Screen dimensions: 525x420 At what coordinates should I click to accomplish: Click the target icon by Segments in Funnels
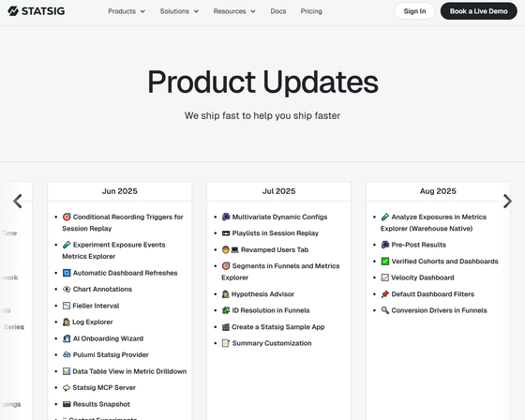pyautogui.click(x=226, y=266)
